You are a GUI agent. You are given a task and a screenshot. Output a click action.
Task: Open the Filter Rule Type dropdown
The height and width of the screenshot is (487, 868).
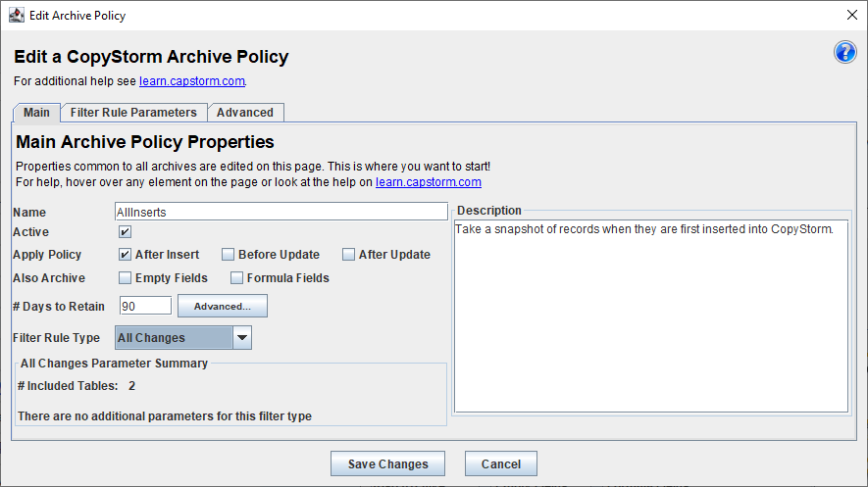pyautogui.click(x=183, y=338)
